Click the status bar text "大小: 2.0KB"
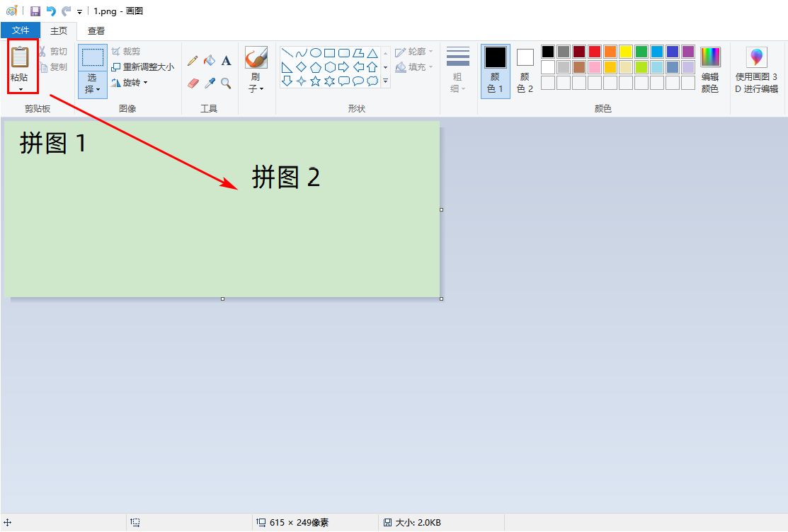The width and height of the screenshot is (788, 532). click(418, 523)
